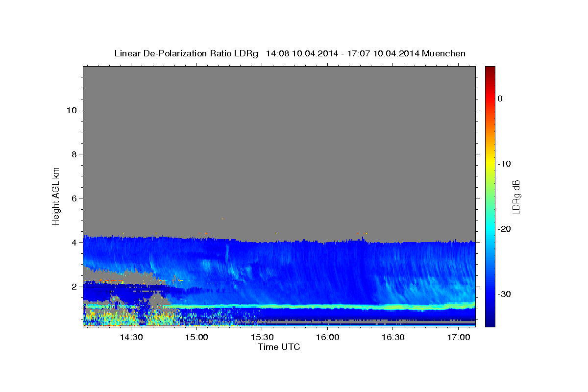Viewport: 588px width, 392px height.
Task: Click the 16:00 time tick label
Action: coord(328,338)
